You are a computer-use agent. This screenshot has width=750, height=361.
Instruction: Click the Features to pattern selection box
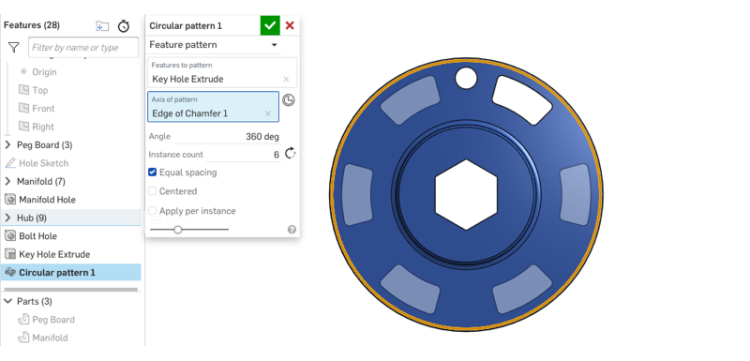pos(222,73)
